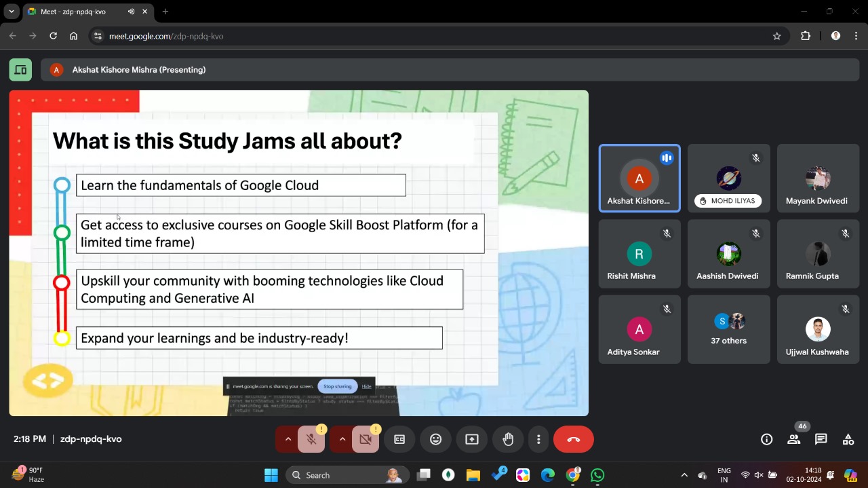The image size is (868, 488).
Task: Open video settings arrow beside camera
Action: (342, 439)
